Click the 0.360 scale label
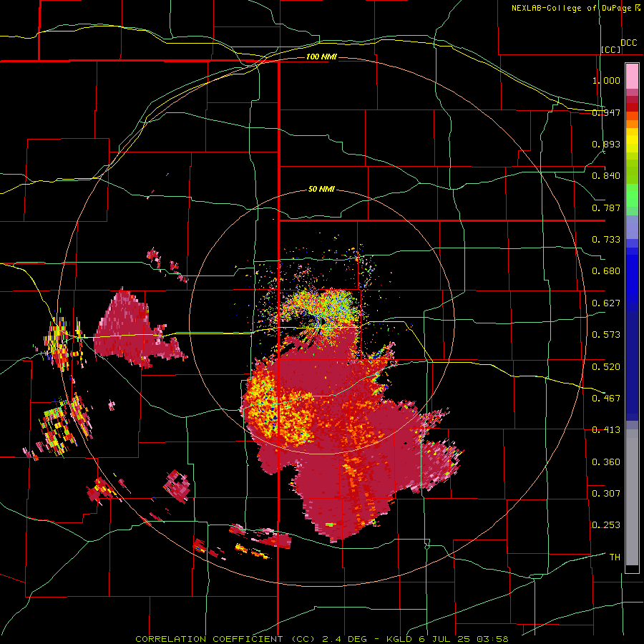644x644 pixels. coord(606,462)
